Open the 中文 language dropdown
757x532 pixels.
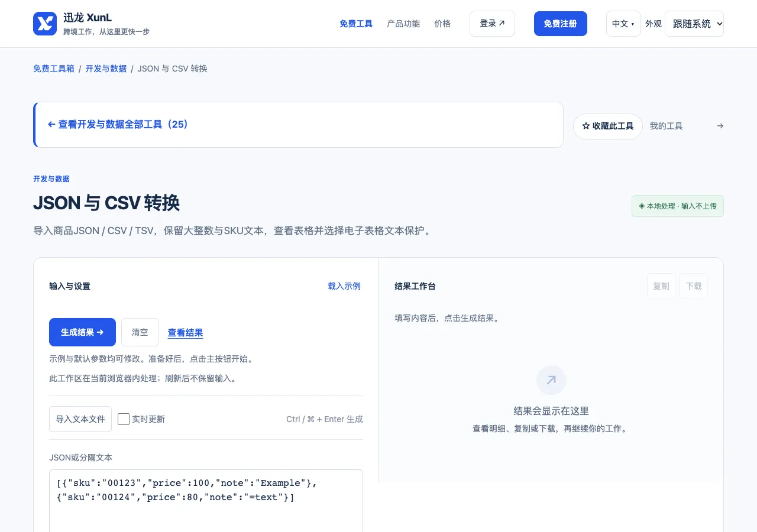click(623, 24)
